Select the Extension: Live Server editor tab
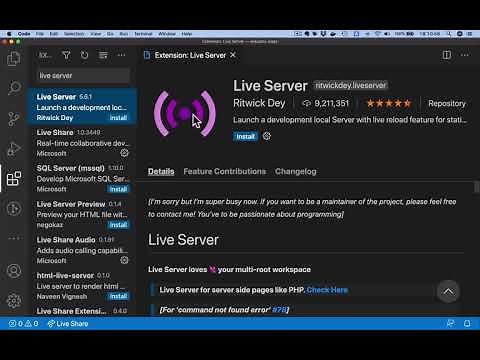The width and height of the screenshot is (480, 360). [190, 55]
